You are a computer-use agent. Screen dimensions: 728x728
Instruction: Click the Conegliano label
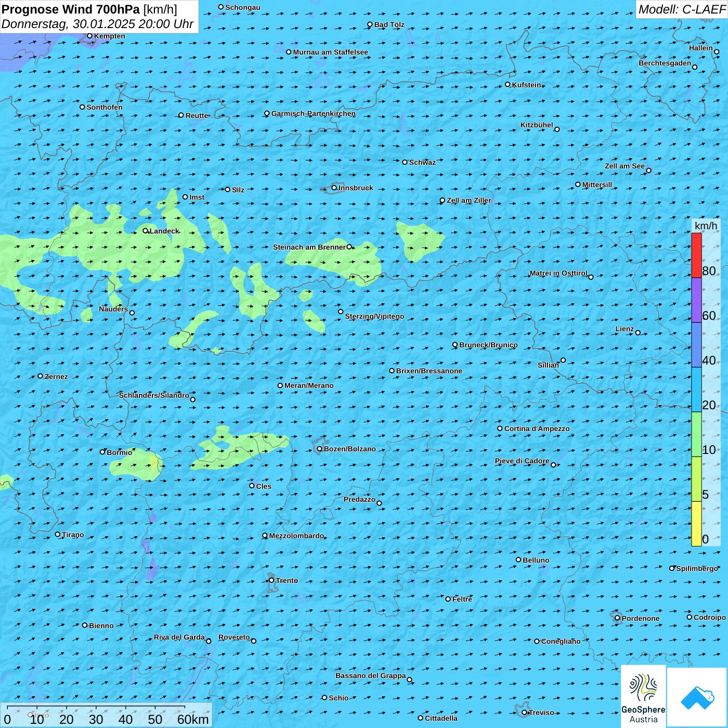click(561, 641)
